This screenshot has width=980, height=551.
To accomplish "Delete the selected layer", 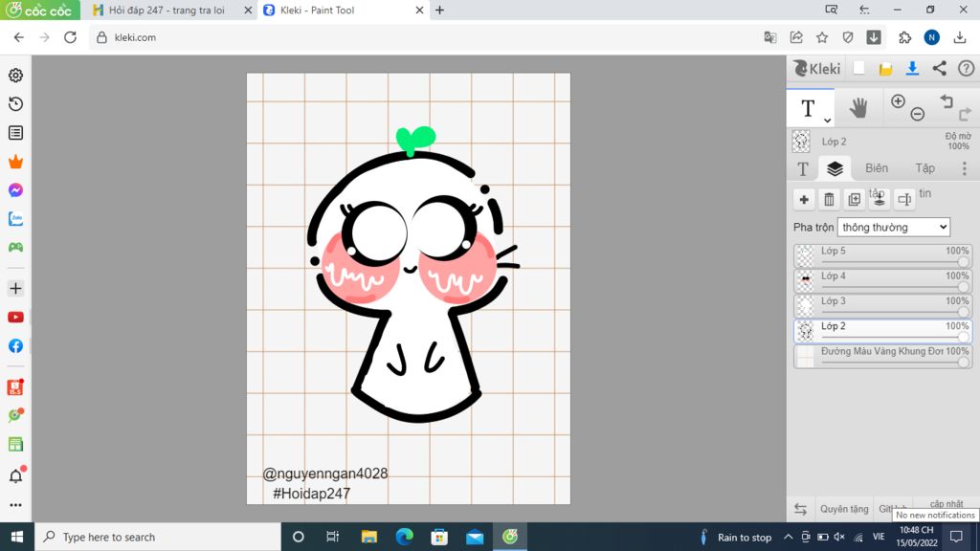I will click(829, 199).
